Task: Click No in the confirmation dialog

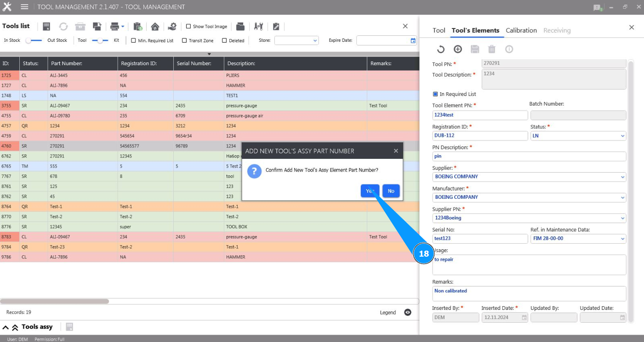Action: pyautogui.click(x=391, y=191)
